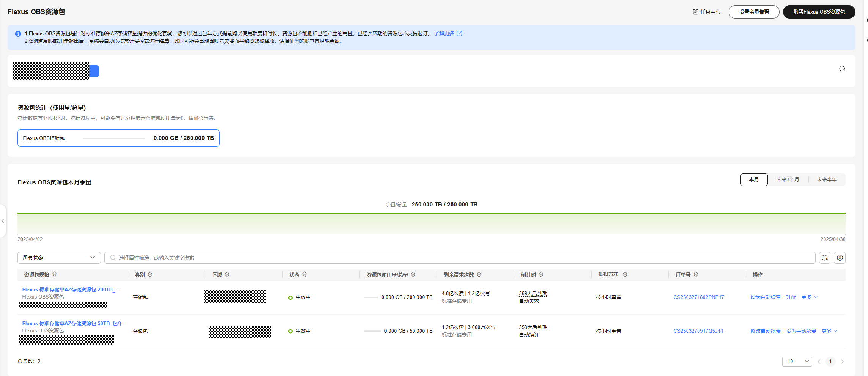Sort by 订单号 column

point(696,274)
